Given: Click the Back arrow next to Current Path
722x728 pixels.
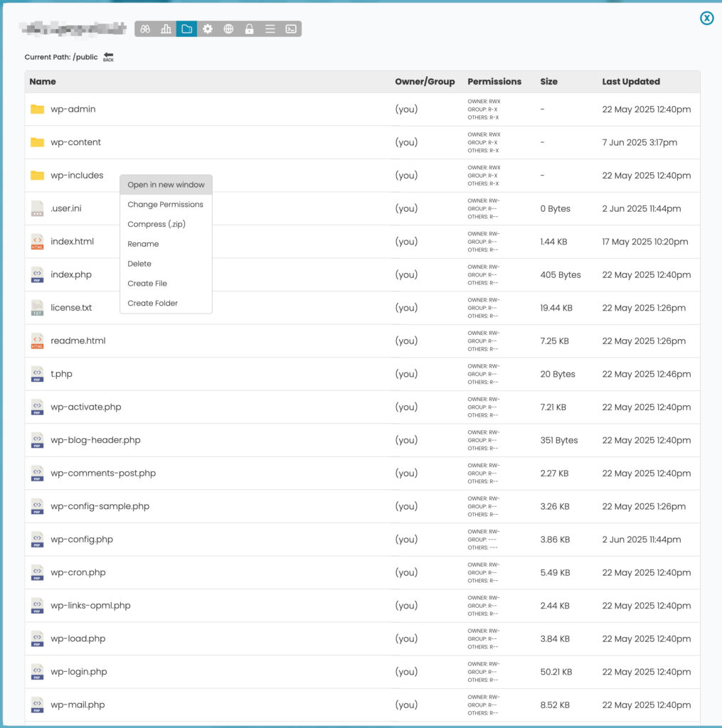Looking at the screenshot, I should [107, 56].
